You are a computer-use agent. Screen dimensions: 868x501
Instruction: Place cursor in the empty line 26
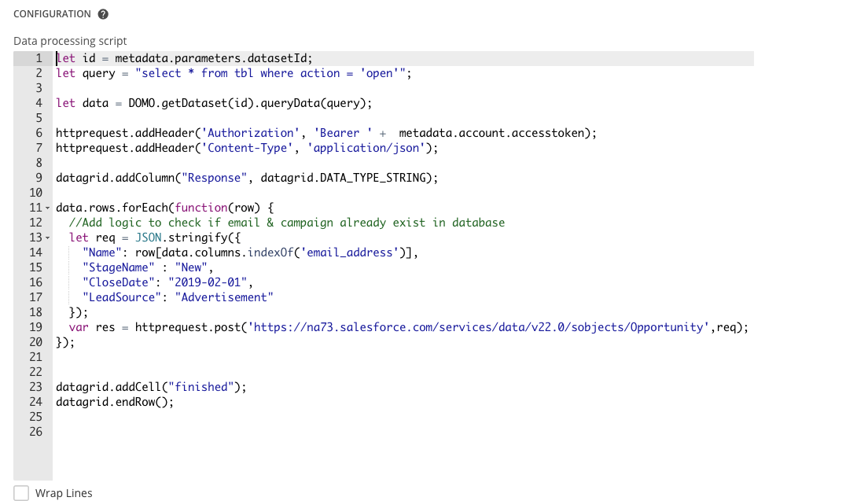pyautogui.click(x=403, y=432)
